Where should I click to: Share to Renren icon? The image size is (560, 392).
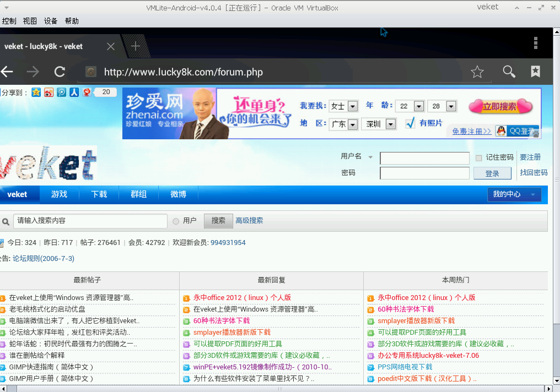point(74,92)
